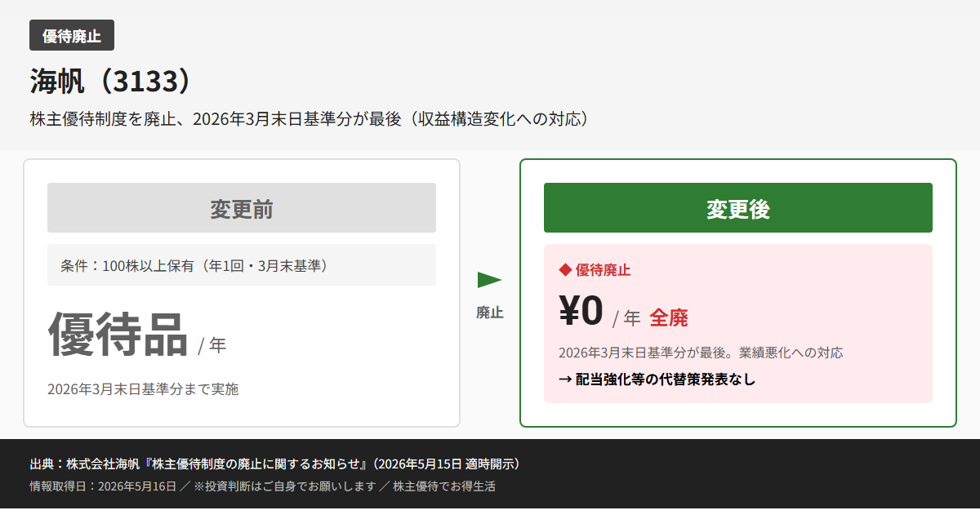Image resolution: width=980 pixels, height=528 pixels.
Task: Click the red diamond 優待廃止 label
Action: point(595,270)
